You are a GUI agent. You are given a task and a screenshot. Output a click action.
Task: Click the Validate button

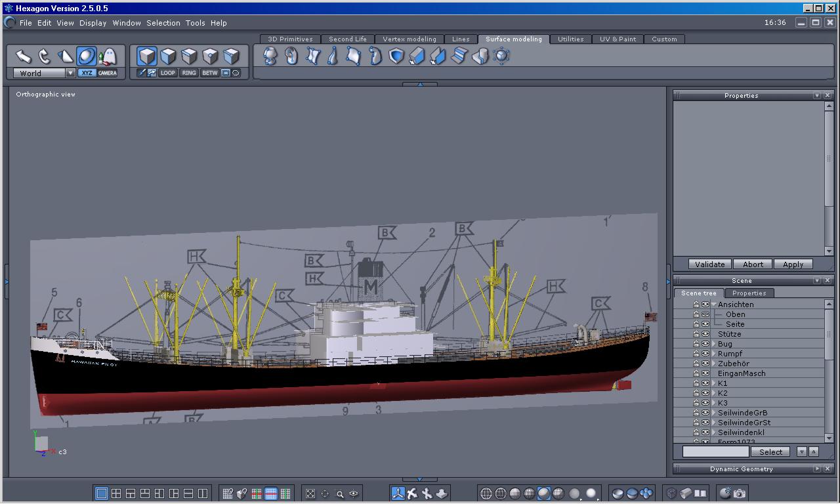click(710, 264)
